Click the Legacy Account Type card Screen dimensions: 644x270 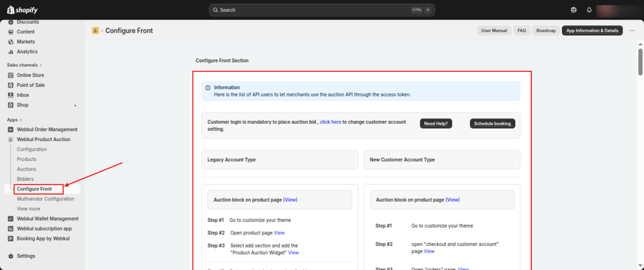pyautogui.click(x=279, y=159)
